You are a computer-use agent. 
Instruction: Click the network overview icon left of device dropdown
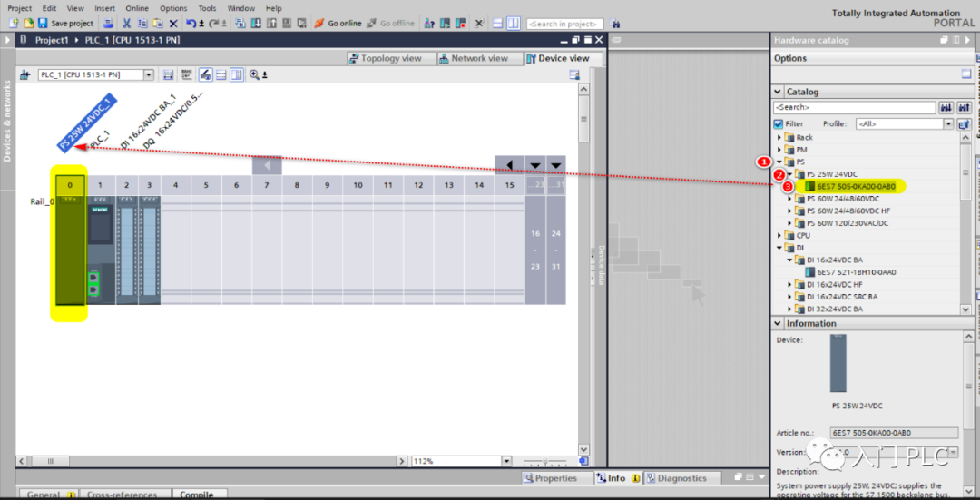(x=25, y=75)
